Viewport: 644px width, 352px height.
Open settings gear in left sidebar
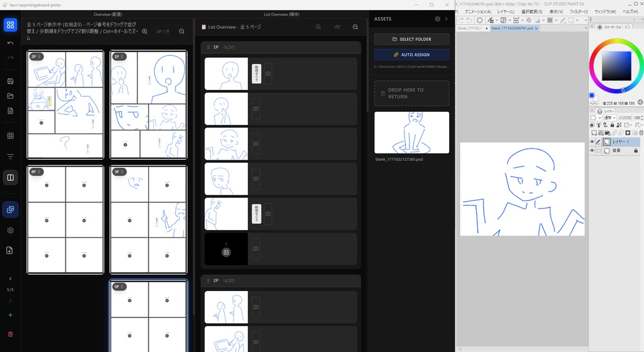click(x=10, y=231)
